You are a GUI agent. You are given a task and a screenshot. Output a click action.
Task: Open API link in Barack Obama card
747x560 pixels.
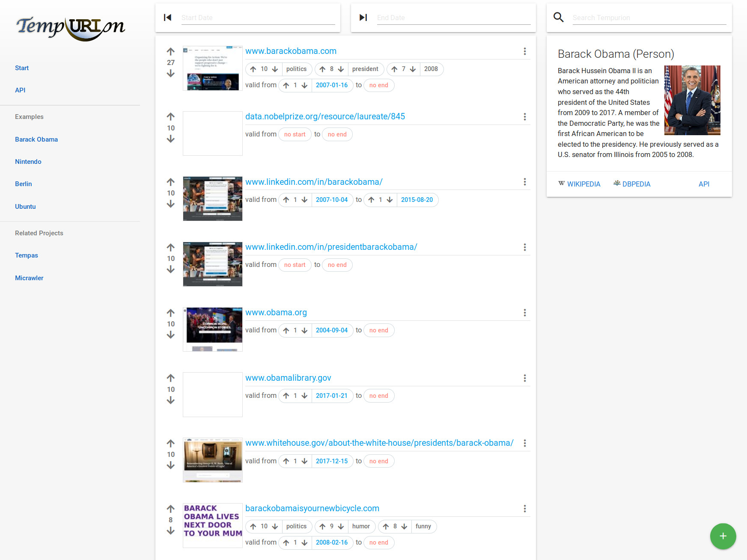point(704,184)
